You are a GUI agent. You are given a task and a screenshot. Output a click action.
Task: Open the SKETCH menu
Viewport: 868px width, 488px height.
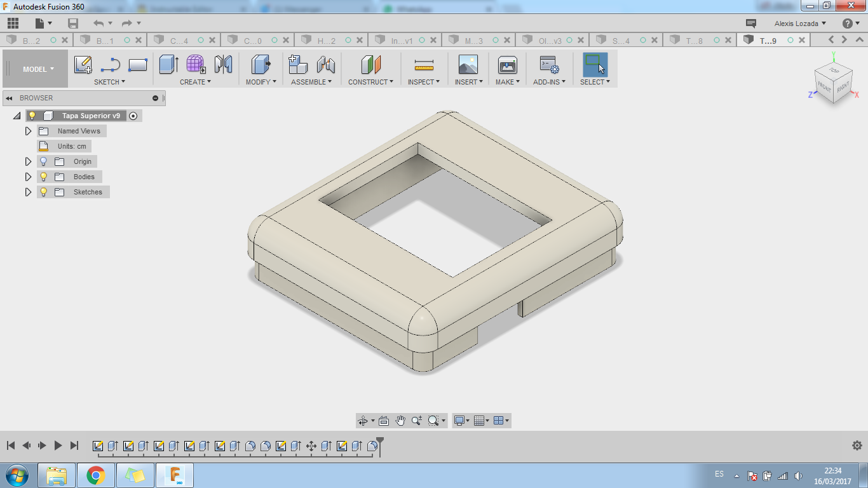(x=109, y=82)
